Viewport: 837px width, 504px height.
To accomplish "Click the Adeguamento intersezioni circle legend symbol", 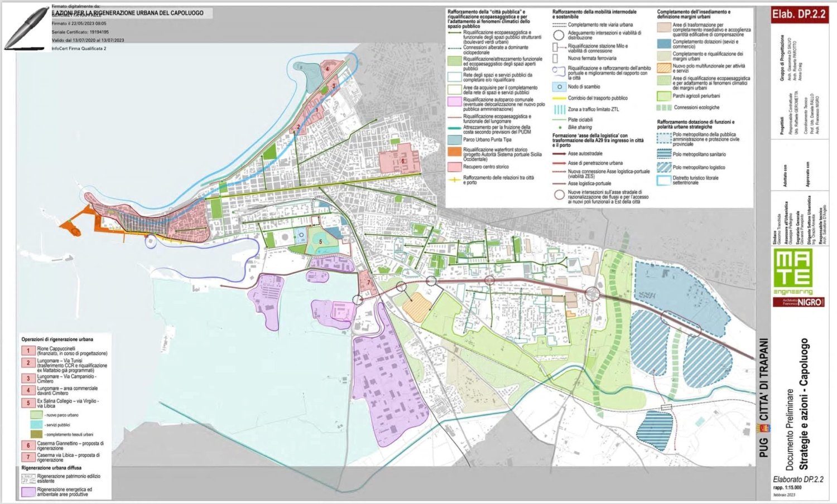I will pos(559,35).
